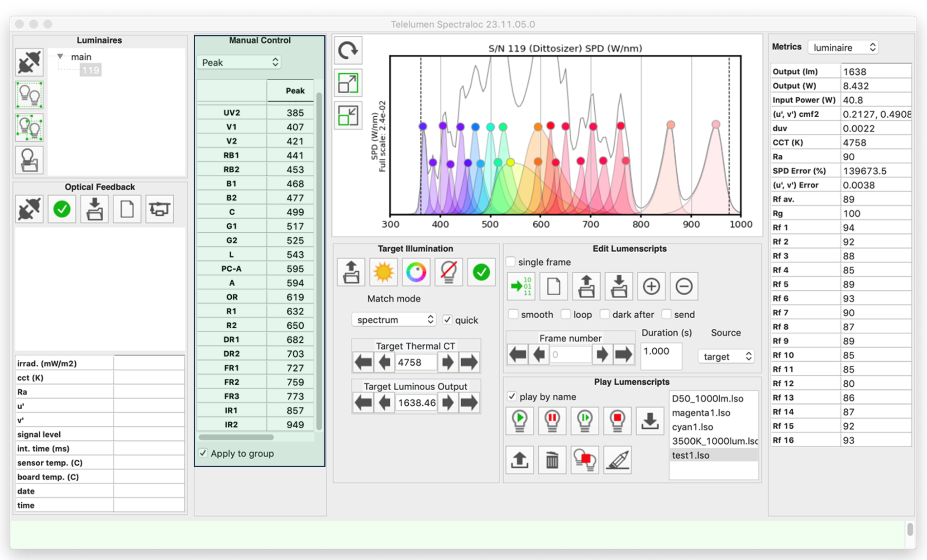Open the Source target dropdown
This screenshot has width=927, height=560.
726,357
